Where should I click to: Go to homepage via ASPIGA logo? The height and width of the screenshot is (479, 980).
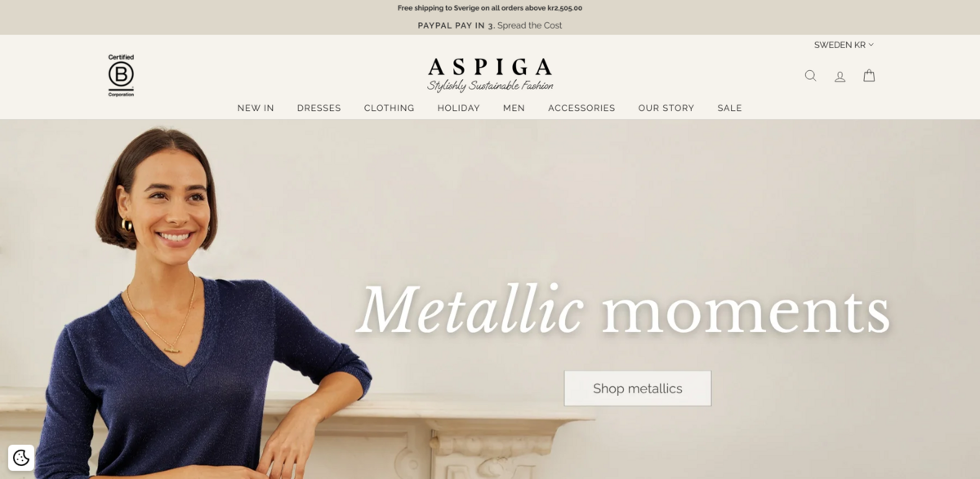[490, 74]
